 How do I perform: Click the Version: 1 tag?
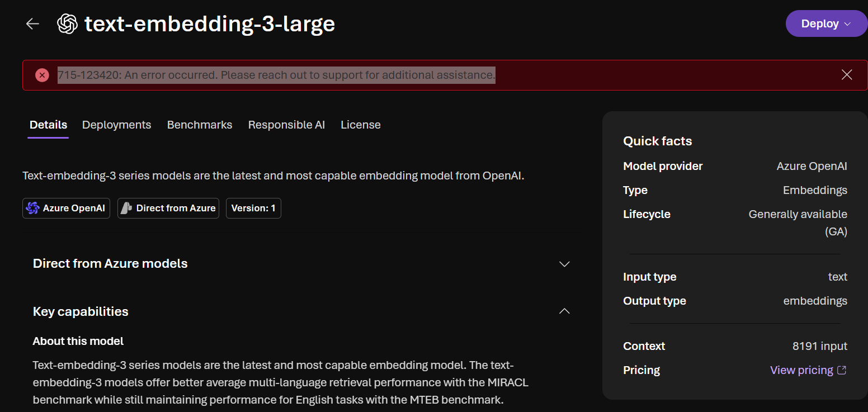pos(253,208)
